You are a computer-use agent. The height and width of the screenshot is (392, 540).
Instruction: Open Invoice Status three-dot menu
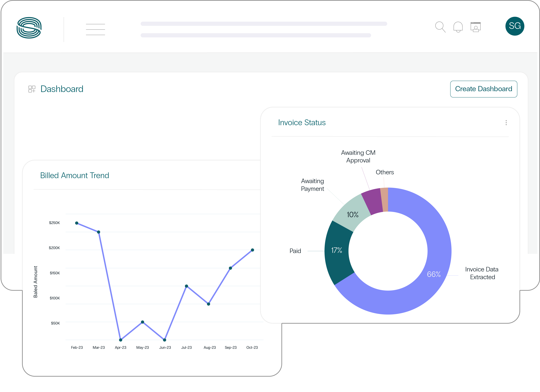(506, 123)
